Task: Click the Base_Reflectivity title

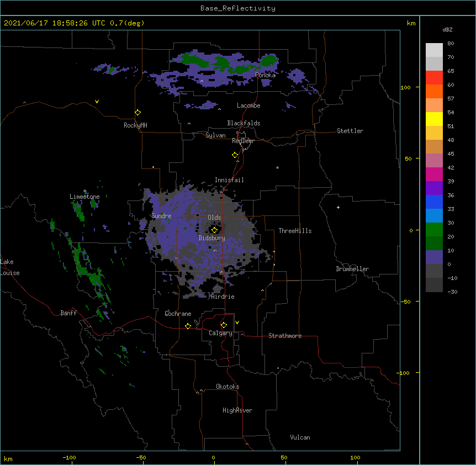Action: coord(238,8)
